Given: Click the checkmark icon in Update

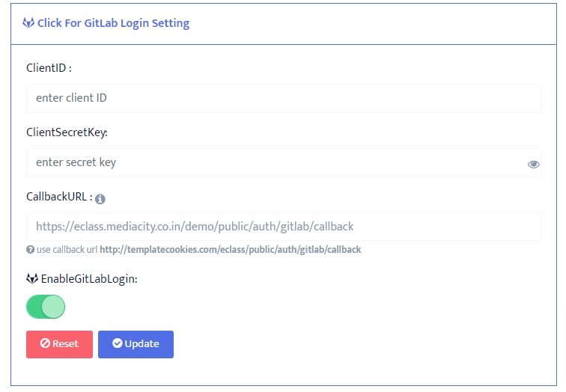Looking at the screenshot, I should (x=117, y=343).
